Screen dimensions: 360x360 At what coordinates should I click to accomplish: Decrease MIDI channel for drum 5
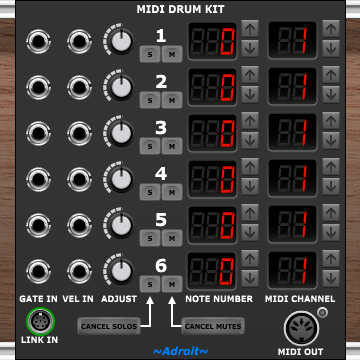(x=331, y=233)
